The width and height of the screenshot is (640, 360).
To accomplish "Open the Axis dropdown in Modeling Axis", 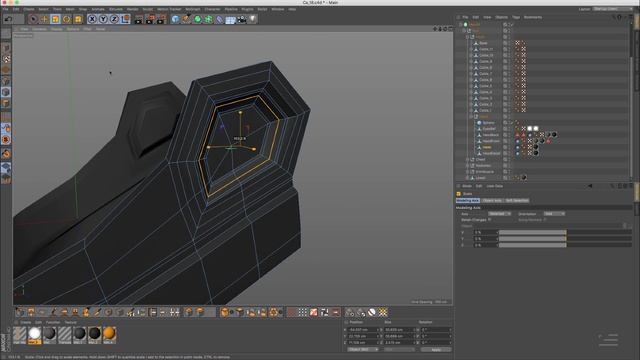I will (500, 213).
